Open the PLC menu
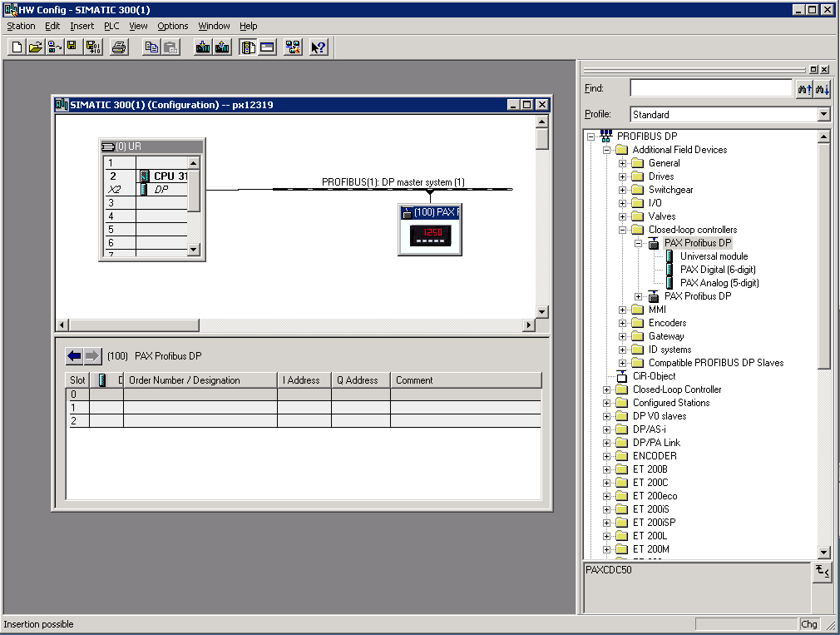Screen dimensions: 840x635 (111, 26)
